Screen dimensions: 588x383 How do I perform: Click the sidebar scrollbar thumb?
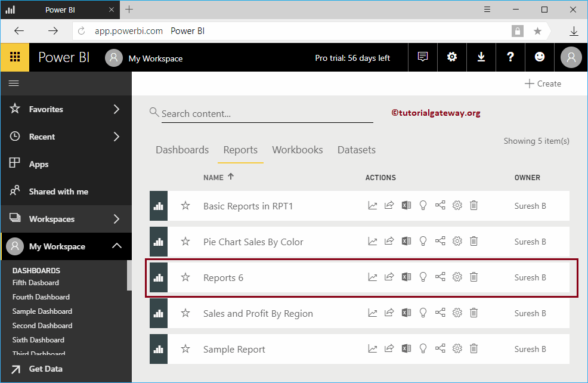tap(129, 276)
